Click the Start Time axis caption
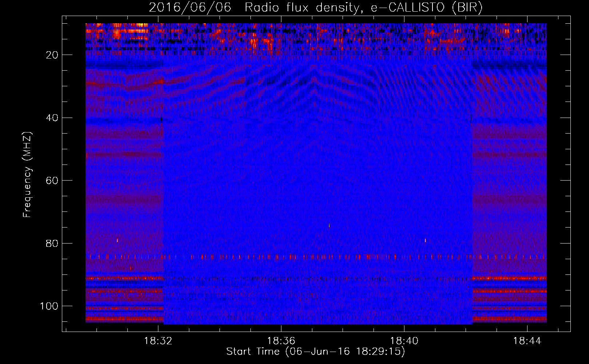 click(x=316, y=352)
